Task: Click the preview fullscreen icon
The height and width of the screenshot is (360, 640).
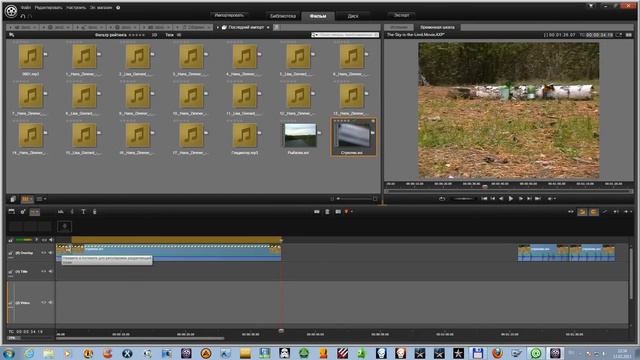Action: 619,35
